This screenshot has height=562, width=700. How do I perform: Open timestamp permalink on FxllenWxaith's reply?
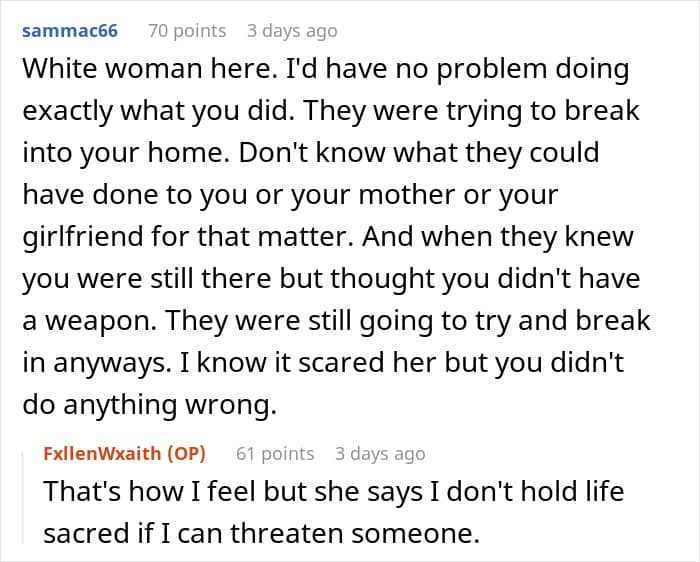point(380,453)
